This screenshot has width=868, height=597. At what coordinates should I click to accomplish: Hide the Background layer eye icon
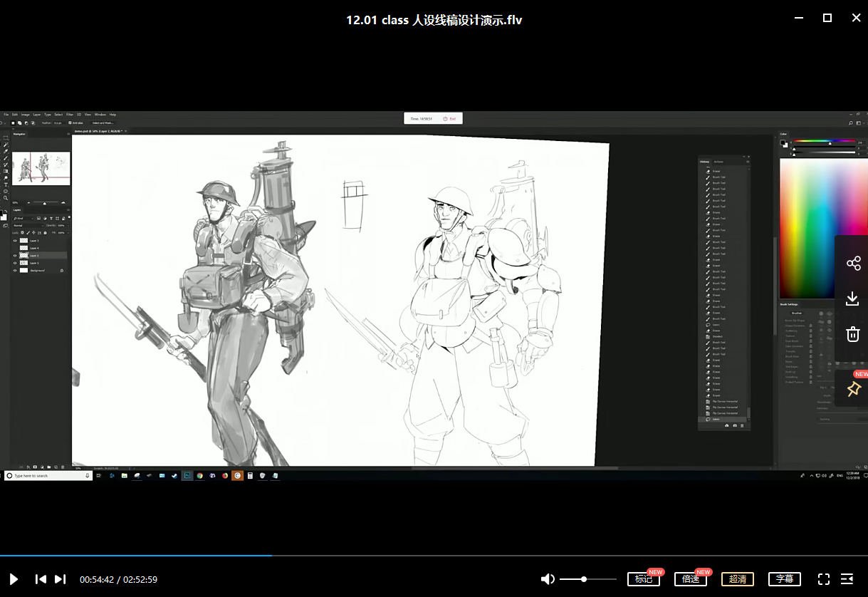pos(15,271)
